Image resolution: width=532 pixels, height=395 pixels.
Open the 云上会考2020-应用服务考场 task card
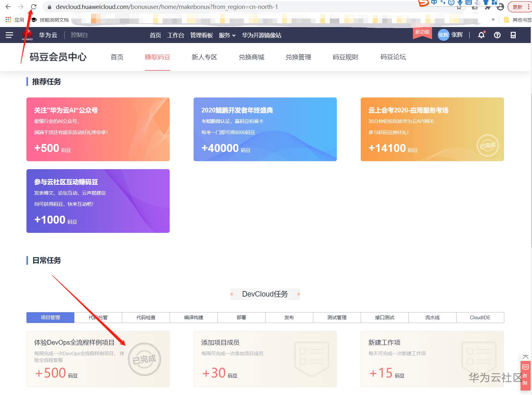[x=432, y=129]
